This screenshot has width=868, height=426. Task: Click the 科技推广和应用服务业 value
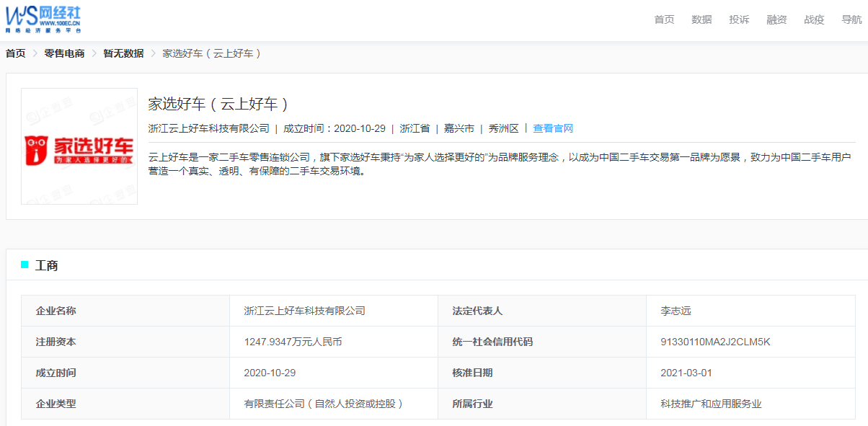pos(711,404)
